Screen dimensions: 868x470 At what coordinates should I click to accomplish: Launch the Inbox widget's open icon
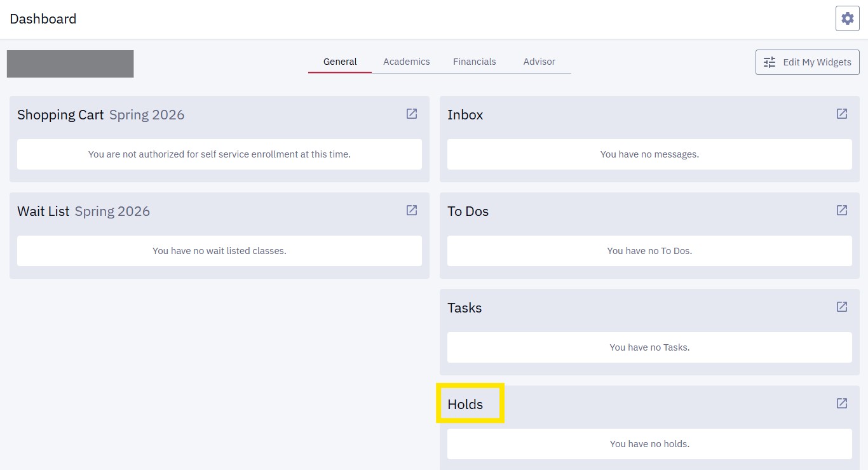tap(842, 114)
